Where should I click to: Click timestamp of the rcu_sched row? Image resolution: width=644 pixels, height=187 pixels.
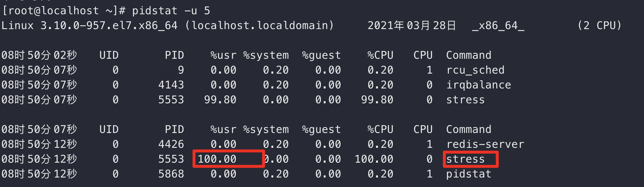coord(39,70)
